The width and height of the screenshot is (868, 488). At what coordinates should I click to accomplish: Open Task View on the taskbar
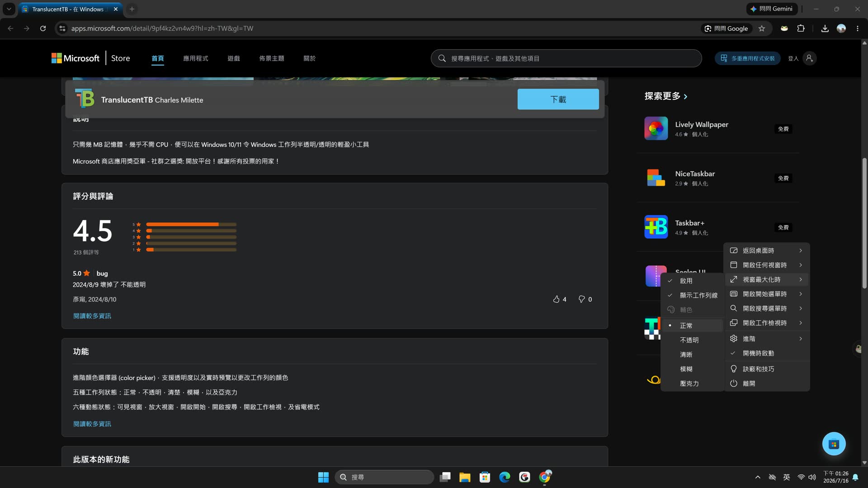[x=445, y=477]
